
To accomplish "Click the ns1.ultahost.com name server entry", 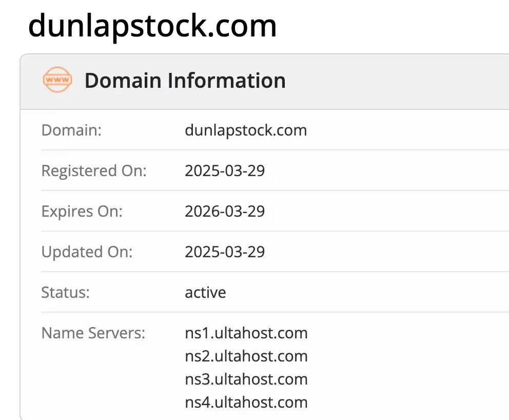I will click(246, 333).
